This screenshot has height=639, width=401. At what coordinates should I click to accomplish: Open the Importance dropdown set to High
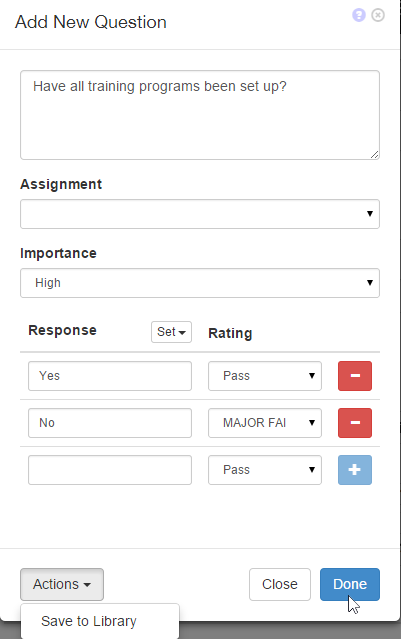(x=200, y=283)
